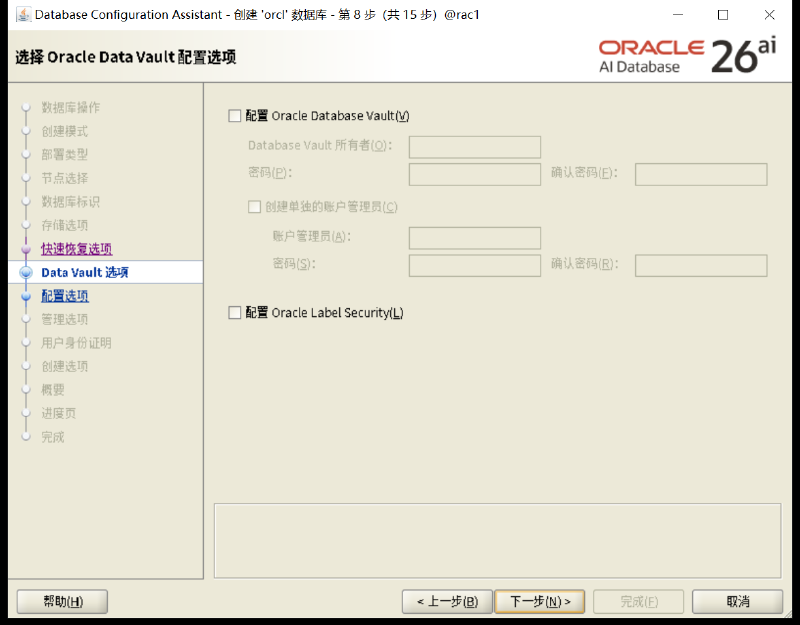Click the 创建模式 step label

click(x=65, y=131)
